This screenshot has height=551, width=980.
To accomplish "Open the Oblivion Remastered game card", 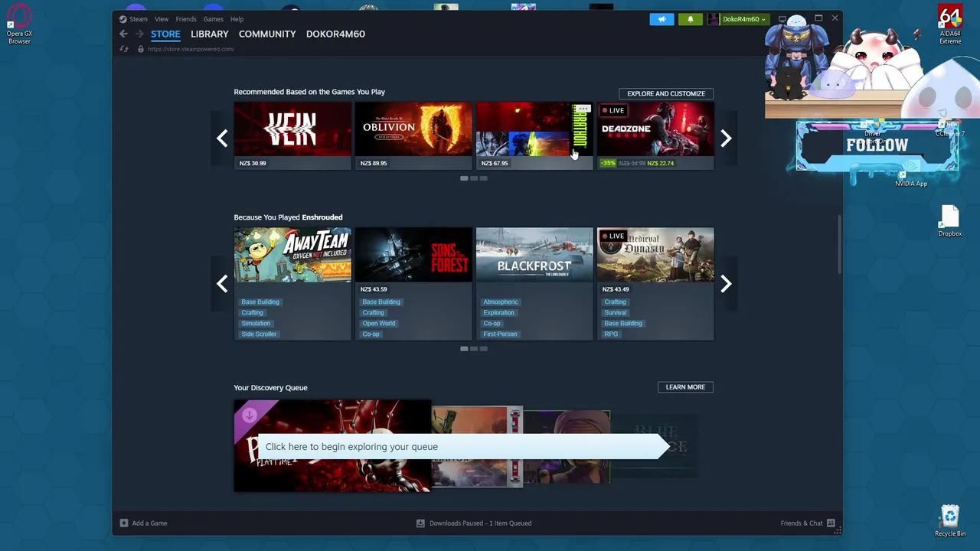I will click(413, 135).
